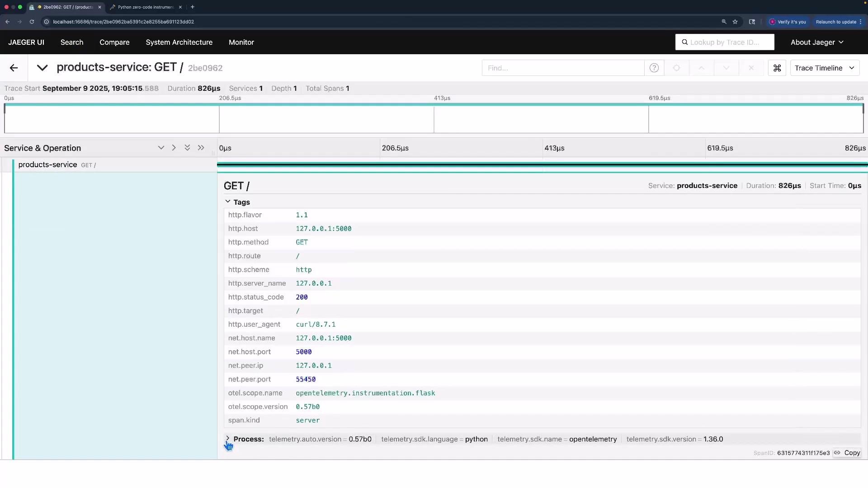This screenshot has height=488, width=868.
Task: Clear the find search with X icon
Action: tap(751, 68)
